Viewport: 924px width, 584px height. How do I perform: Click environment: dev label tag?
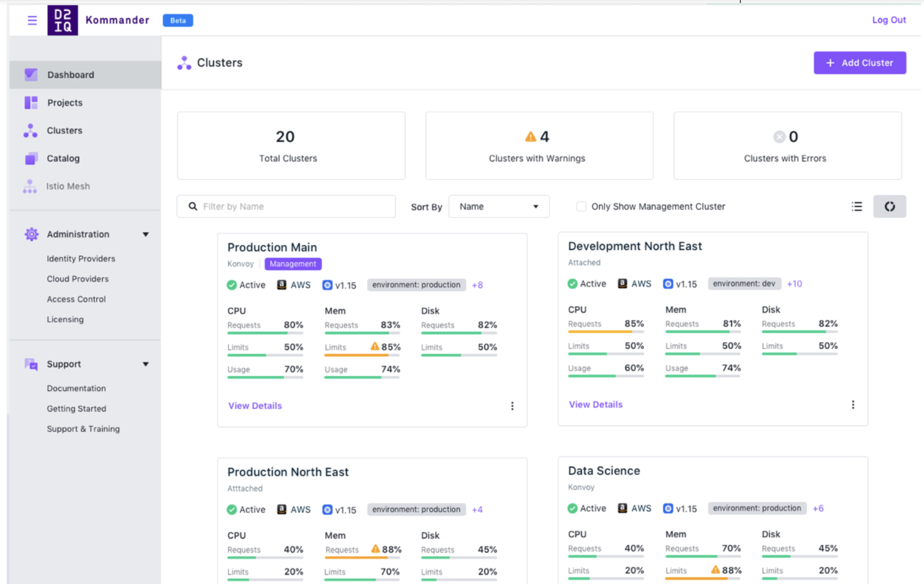(x=744, y=284)
